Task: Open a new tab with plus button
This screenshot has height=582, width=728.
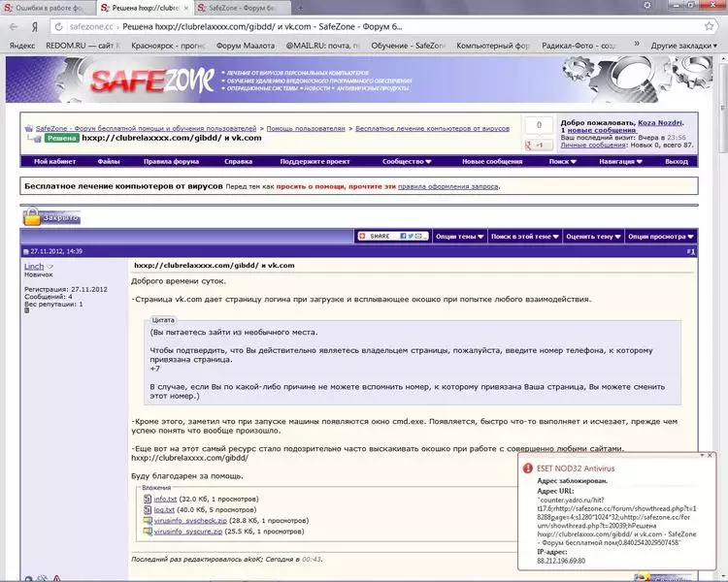Action: tap(300, 8)
